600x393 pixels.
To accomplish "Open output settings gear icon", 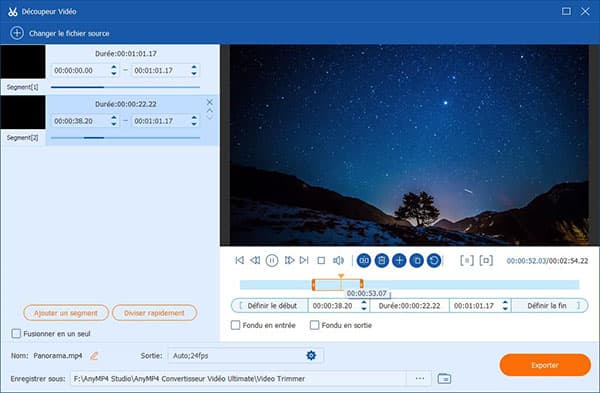I will [x=311, y=355].
